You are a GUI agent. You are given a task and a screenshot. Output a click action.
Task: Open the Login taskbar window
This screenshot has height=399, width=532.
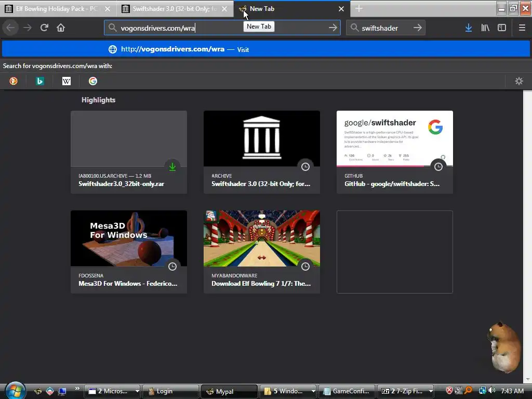pos(170,391)
